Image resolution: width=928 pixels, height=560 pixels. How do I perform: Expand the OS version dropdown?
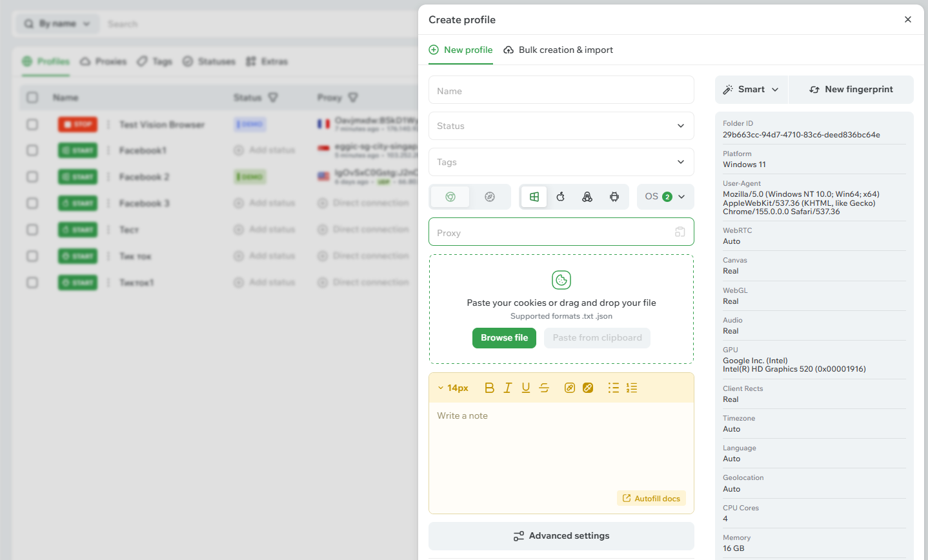coord(665,197)
